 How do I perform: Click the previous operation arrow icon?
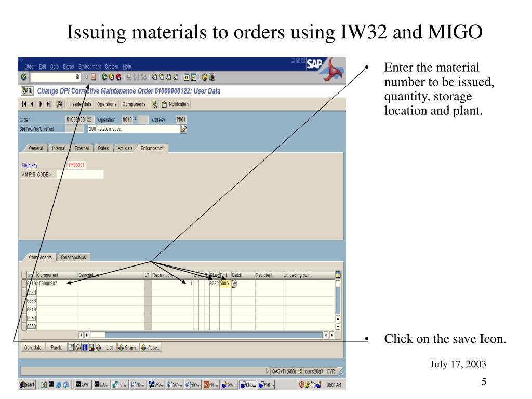pos(32,104)
